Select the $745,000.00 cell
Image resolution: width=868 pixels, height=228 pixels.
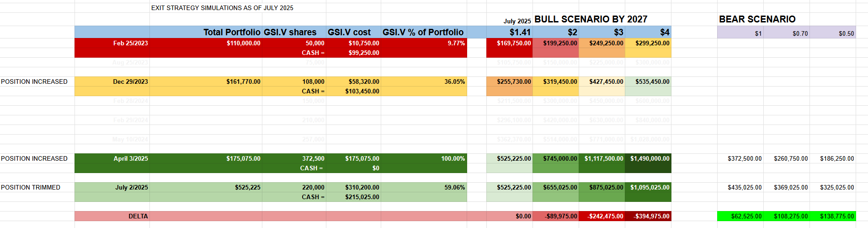(x=556, y=158)
